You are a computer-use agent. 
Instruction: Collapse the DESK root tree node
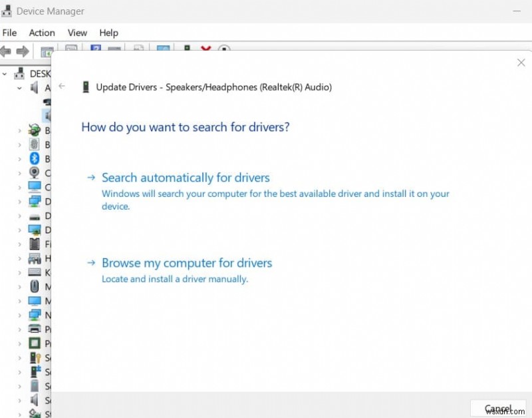(5, 73)
